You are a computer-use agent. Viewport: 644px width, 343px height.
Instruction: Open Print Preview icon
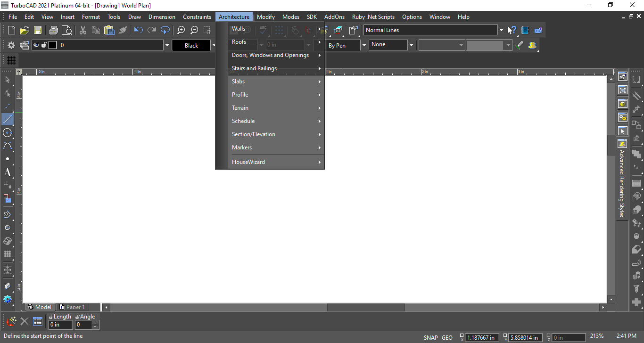pos(67,31)
